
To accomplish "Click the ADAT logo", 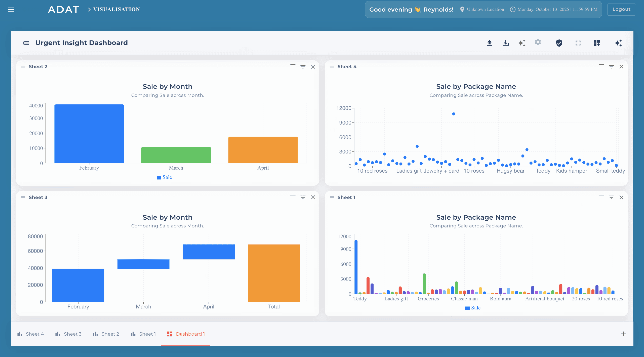I will [64, 10].
